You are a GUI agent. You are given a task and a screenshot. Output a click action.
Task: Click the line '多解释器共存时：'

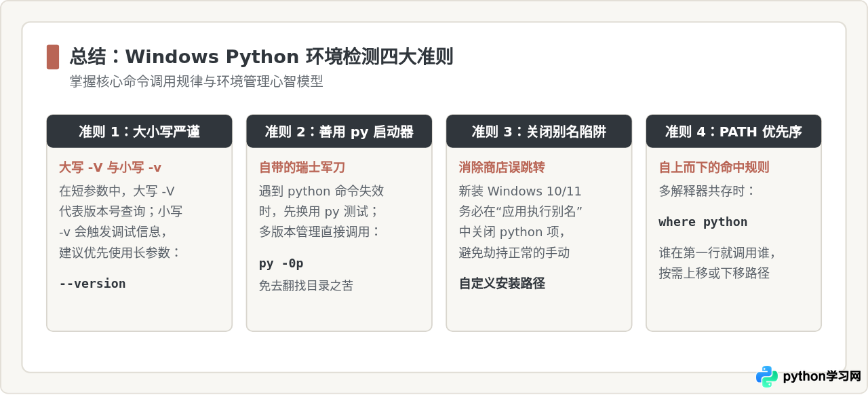point(707,191)
